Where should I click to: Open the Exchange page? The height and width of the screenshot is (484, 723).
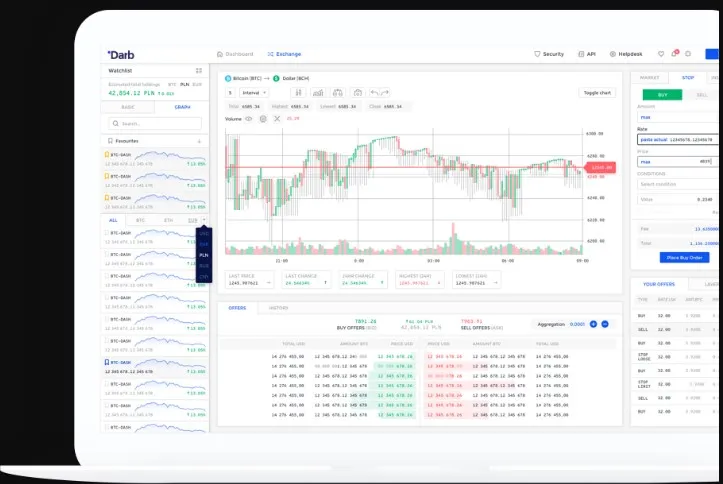284,54
